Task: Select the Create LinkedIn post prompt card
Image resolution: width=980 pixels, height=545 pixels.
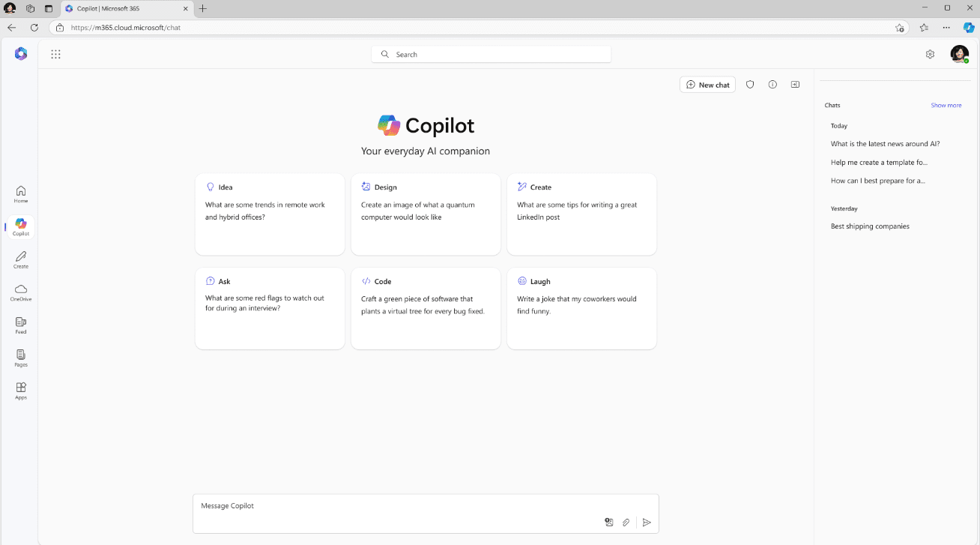Action: [x=581, y=214]
